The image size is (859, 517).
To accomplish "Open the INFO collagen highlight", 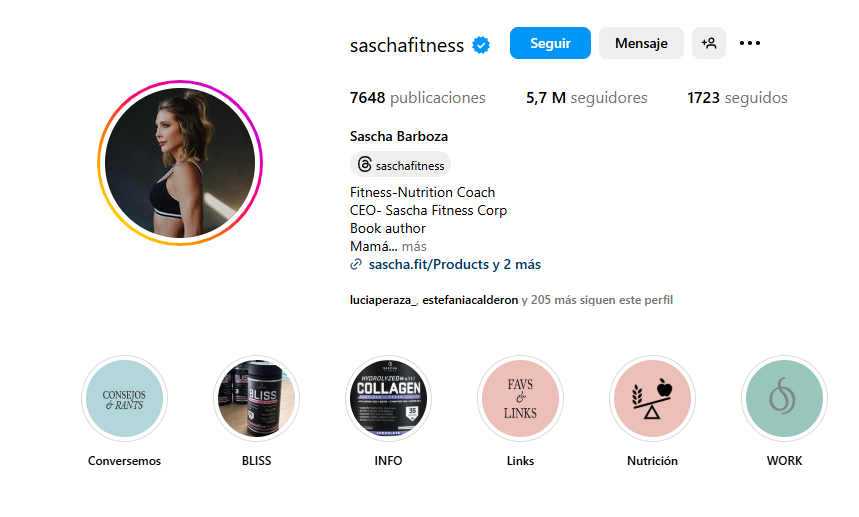I will tap(388, 399).
